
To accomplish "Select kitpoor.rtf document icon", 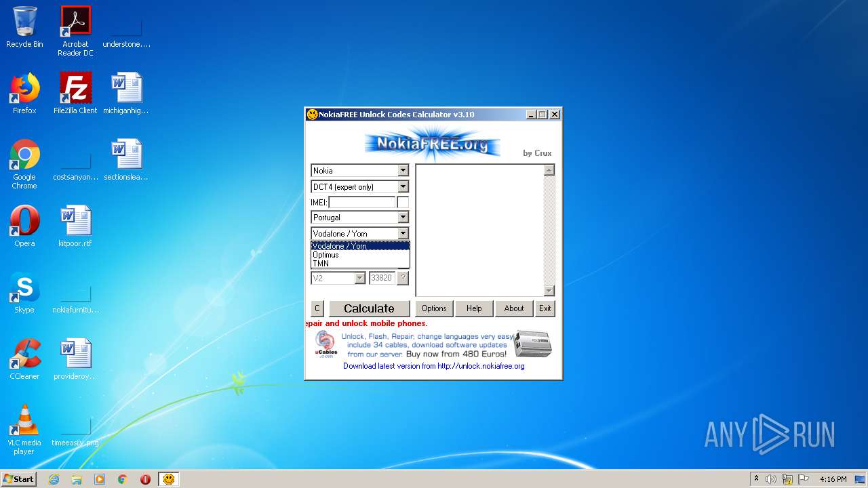I will (75, 226).
